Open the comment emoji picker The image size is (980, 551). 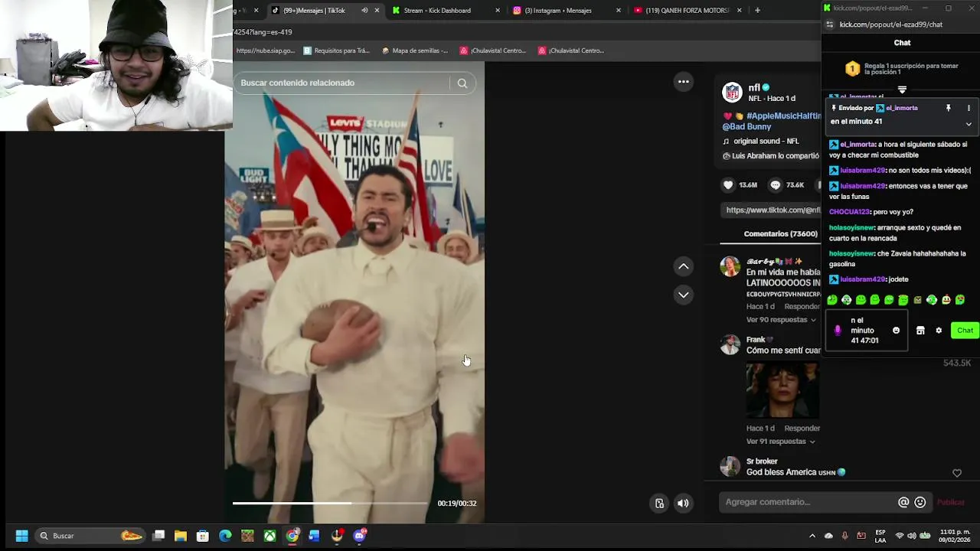(x=920, y=502)
